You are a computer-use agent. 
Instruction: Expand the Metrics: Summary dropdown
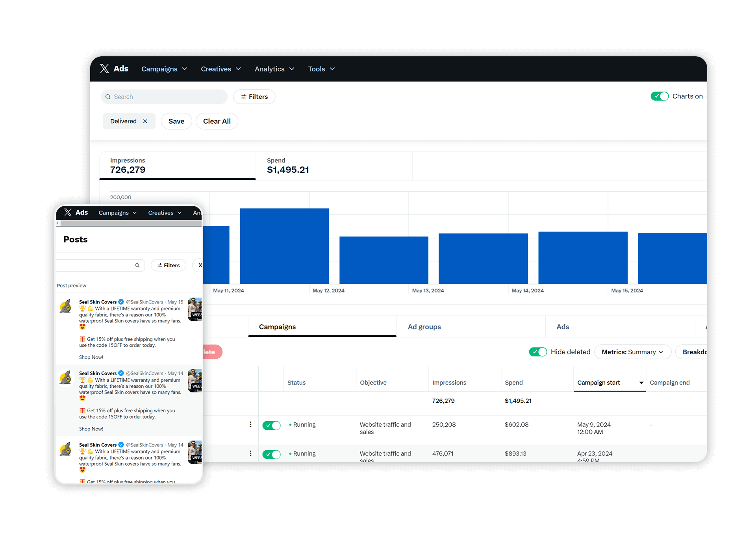coord(632,352)
